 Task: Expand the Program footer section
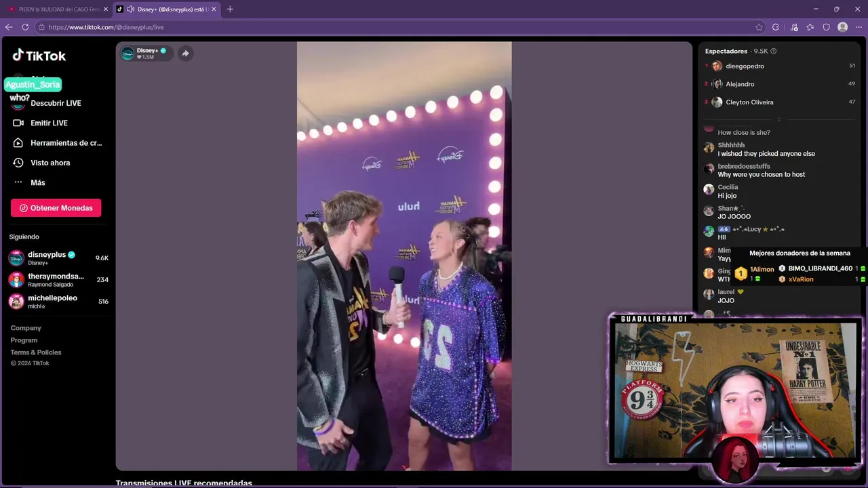(24, 340)
